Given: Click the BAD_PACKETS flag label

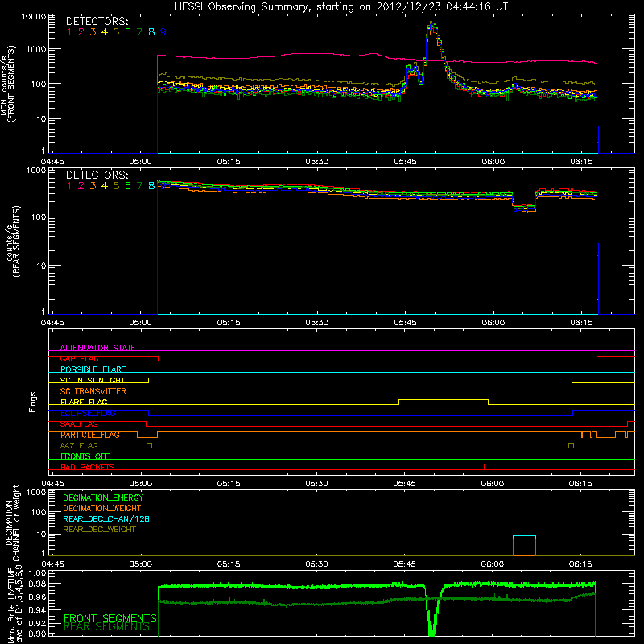Looking at the screenshot, I should pos(88,467).
